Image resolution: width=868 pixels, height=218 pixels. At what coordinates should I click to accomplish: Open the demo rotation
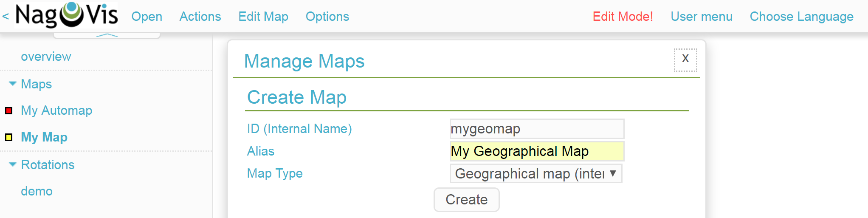pyautogui.click(x=37, y=191)
